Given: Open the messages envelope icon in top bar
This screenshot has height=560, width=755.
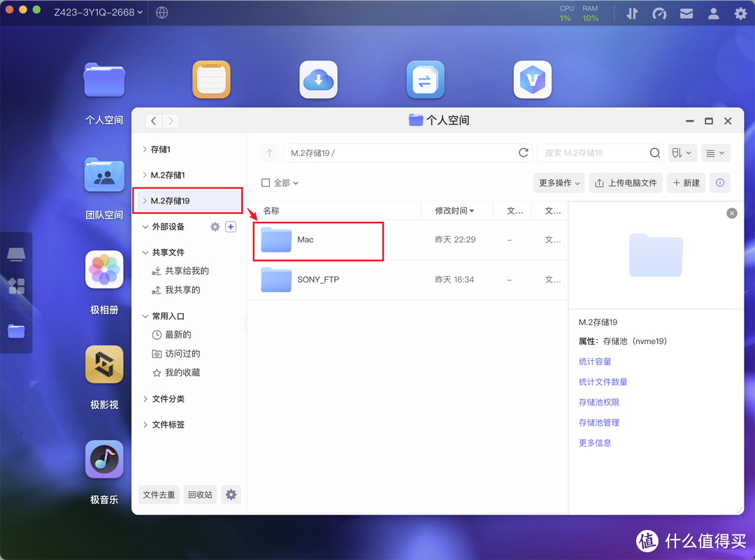Looking at the screenshot, I should pyautogui.click(x=686, y=13).
